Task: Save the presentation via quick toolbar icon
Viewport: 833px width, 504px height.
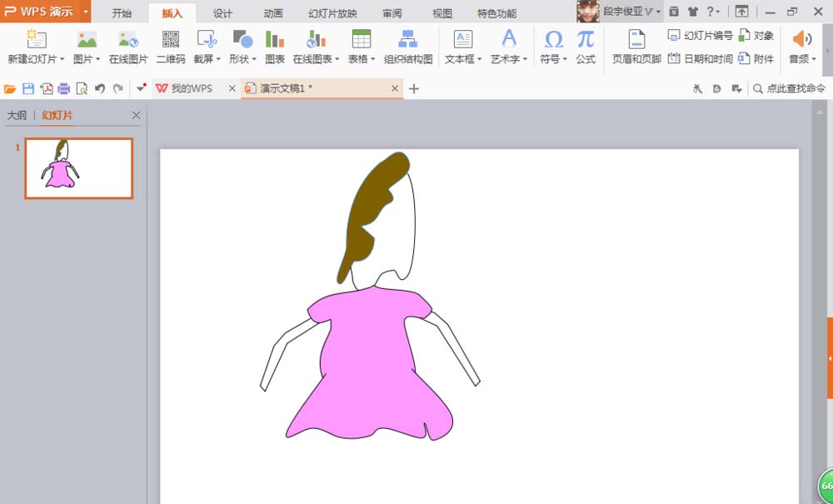Action: pos(27,88)
